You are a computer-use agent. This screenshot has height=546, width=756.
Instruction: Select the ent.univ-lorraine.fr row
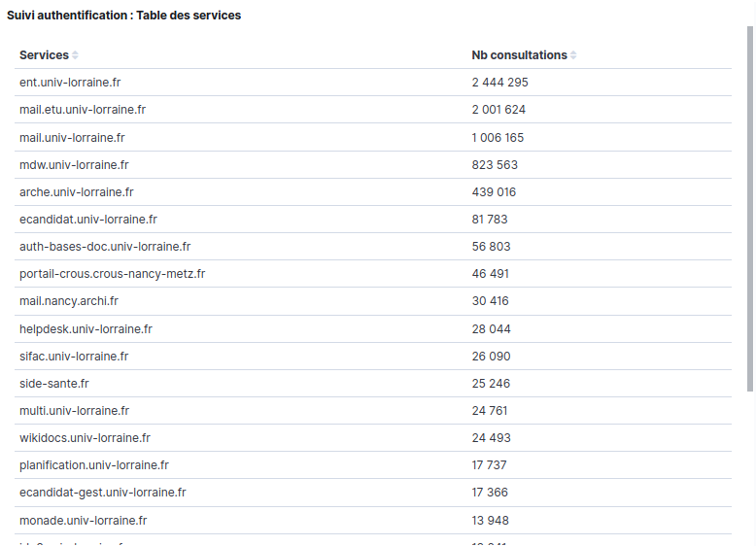coord(71,83)
